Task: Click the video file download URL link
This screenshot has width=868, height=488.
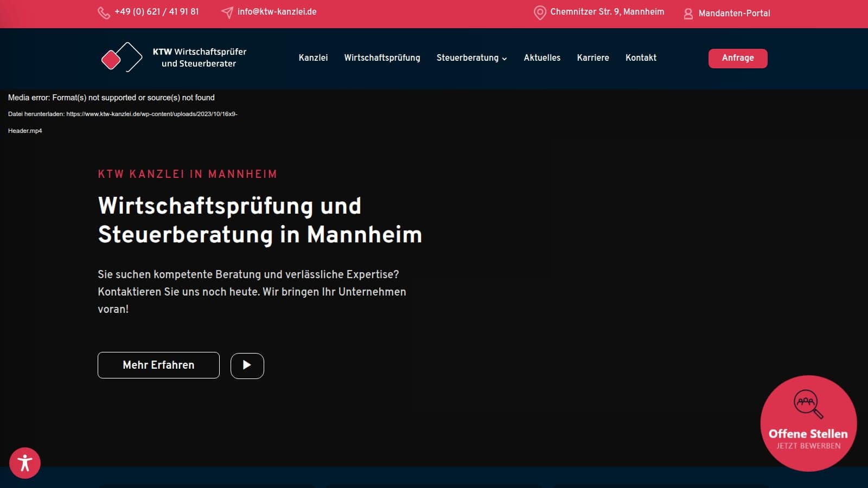Action: click(123, 123)
